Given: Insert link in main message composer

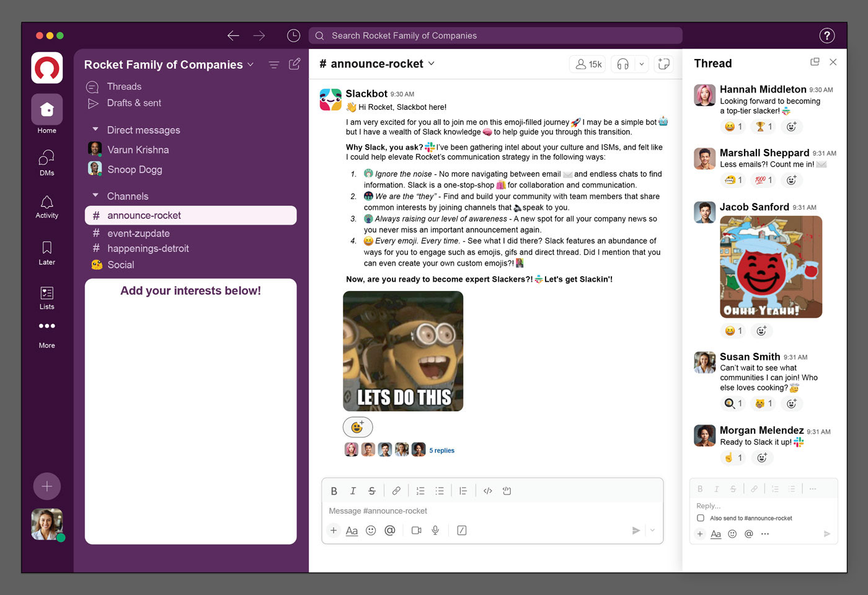Looking at the screenshot, I should [396, 491].
